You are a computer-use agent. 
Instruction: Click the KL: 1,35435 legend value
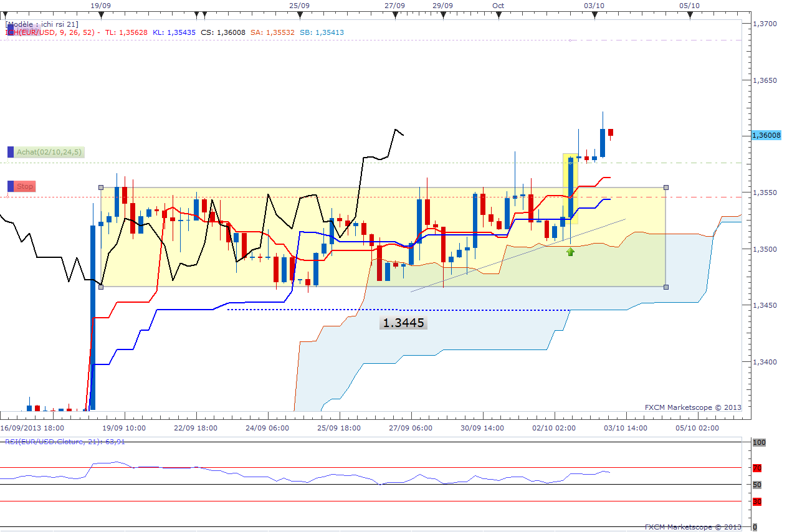174,32
